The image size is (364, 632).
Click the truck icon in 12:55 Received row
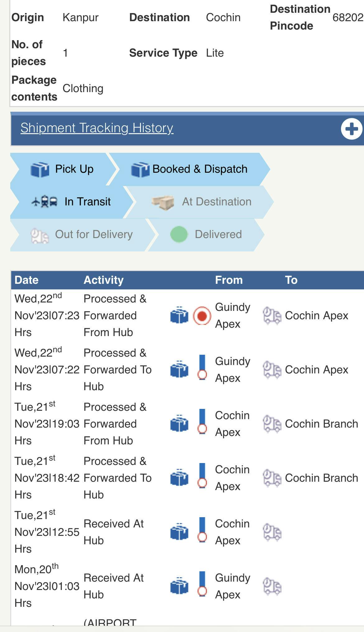pyautogui.click(x=272, y=532)
